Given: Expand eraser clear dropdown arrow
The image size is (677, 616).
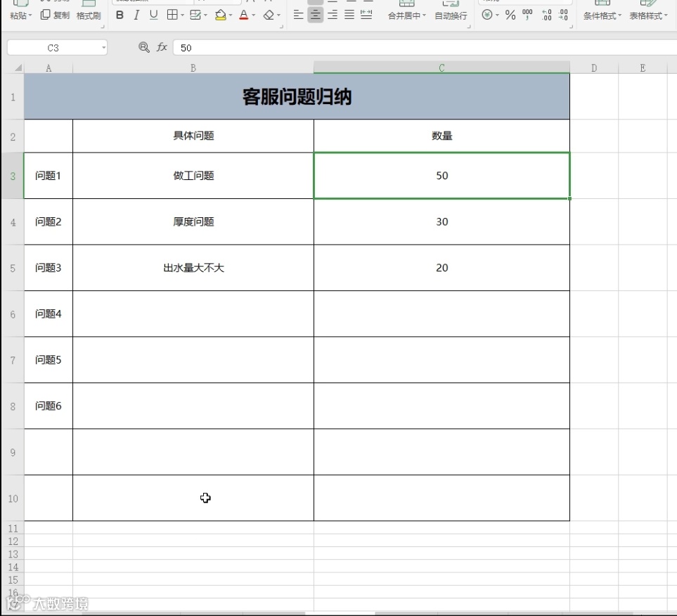Looking at the screenshot, I should click(x=279, y=15).
